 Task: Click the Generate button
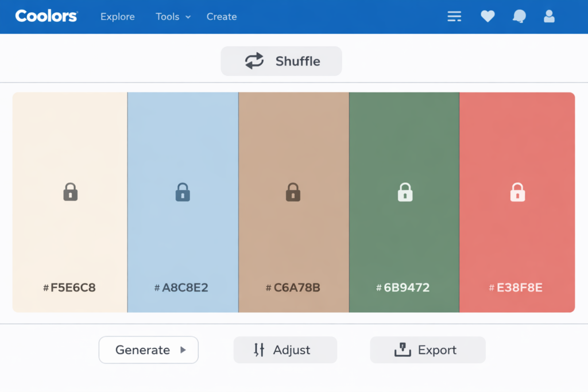click(142, 350)
